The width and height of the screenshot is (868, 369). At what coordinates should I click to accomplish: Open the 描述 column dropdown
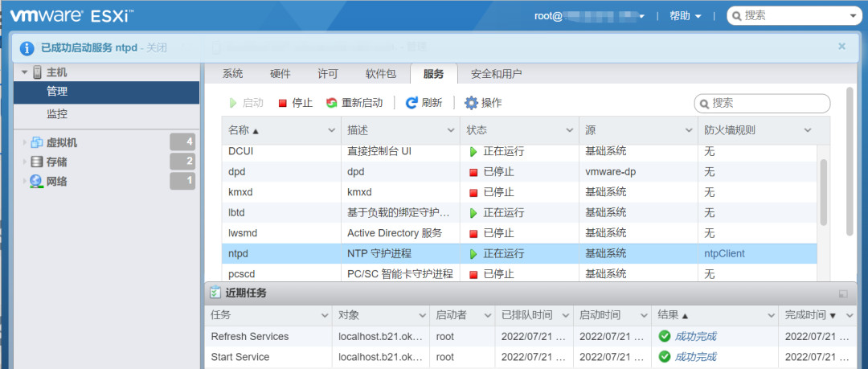[451, 131]
